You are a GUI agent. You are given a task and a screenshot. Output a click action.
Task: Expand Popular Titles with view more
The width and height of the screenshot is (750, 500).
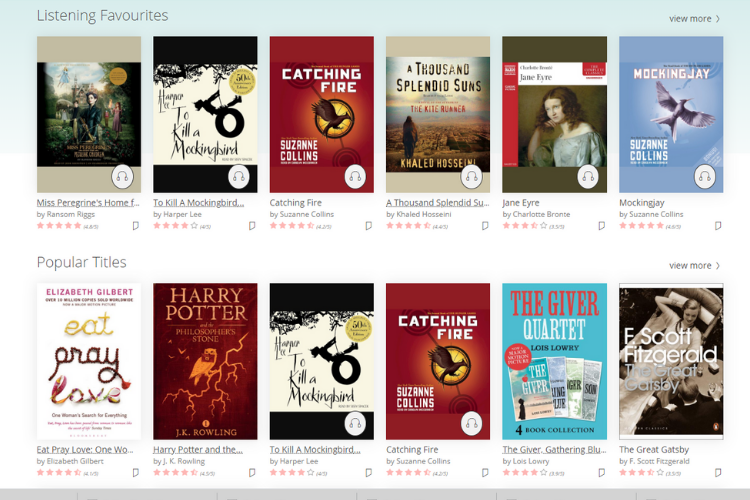(694, 266)
